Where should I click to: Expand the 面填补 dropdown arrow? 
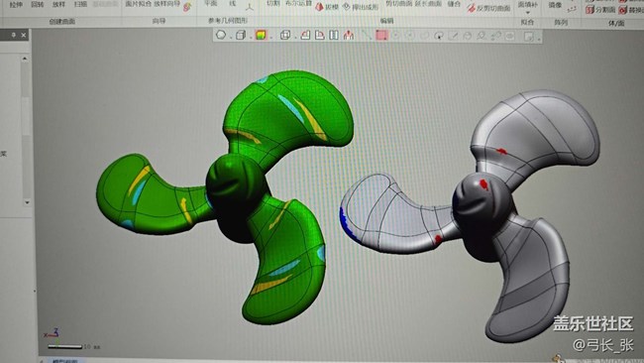point(527,13)
